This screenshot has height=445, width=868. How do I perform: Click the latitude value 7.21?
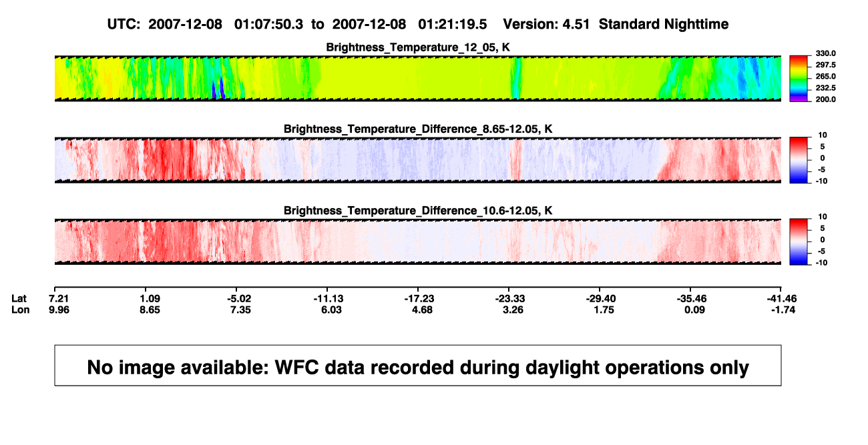pos(60,298)
